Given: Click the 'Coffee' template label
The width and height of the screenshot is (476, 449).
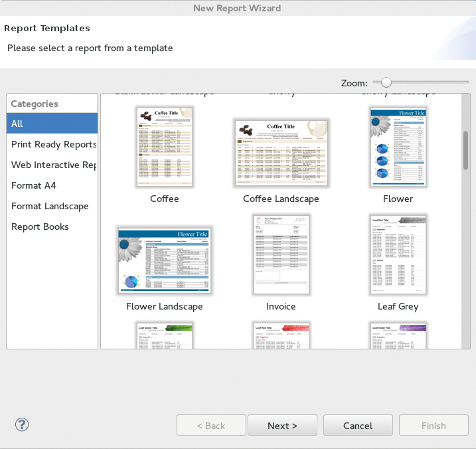Looking at the screenshot, I should (164, 199).
